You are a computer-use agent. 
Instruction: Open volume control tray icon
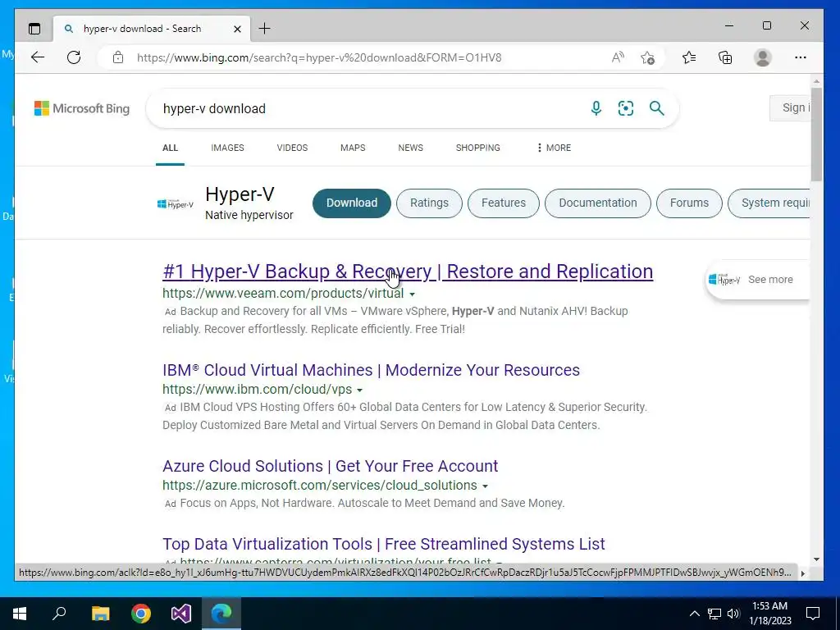click(733, 614)
